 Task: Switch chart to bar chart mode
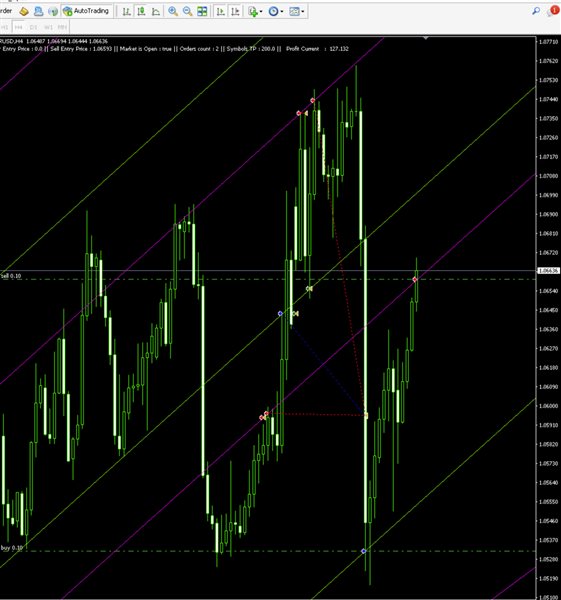[x=127, y=11]
